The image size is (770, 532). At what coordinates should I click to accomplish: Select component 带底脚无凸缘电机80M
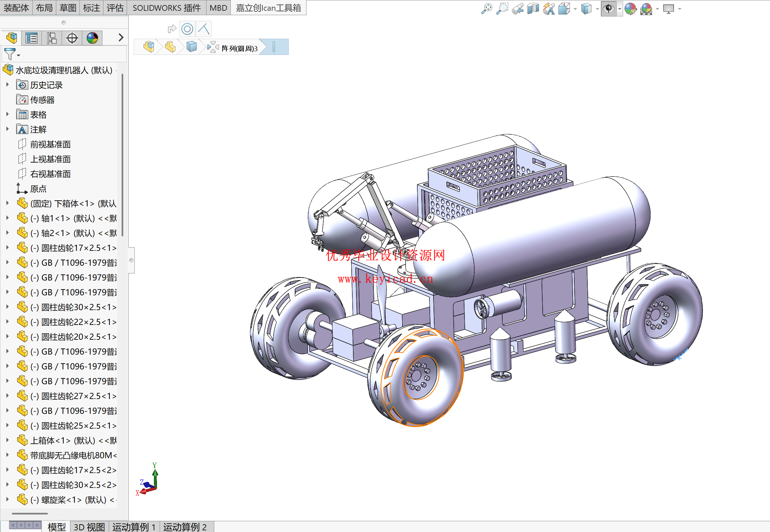(73, 455)
